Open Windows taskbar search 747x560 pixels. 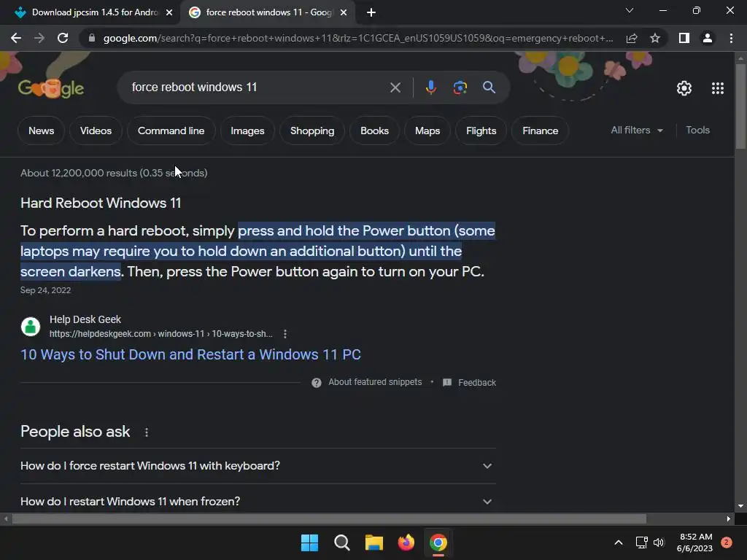tap(341, 542)
